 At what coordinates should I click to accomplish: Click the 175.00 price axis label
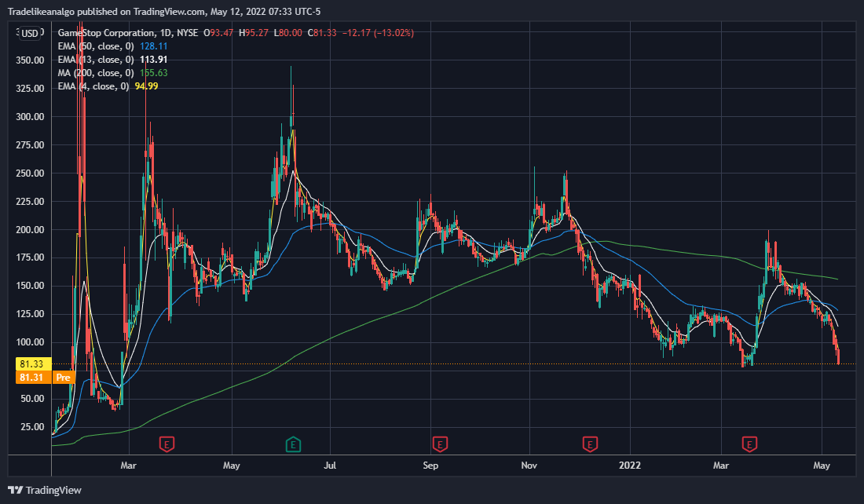[x=31, y=257]
